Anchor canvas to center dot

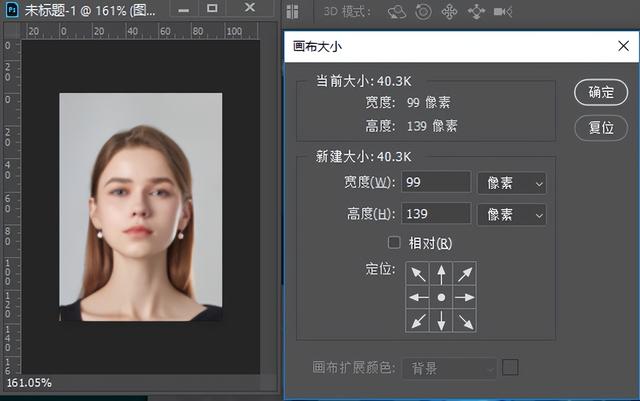coord(441,297)
